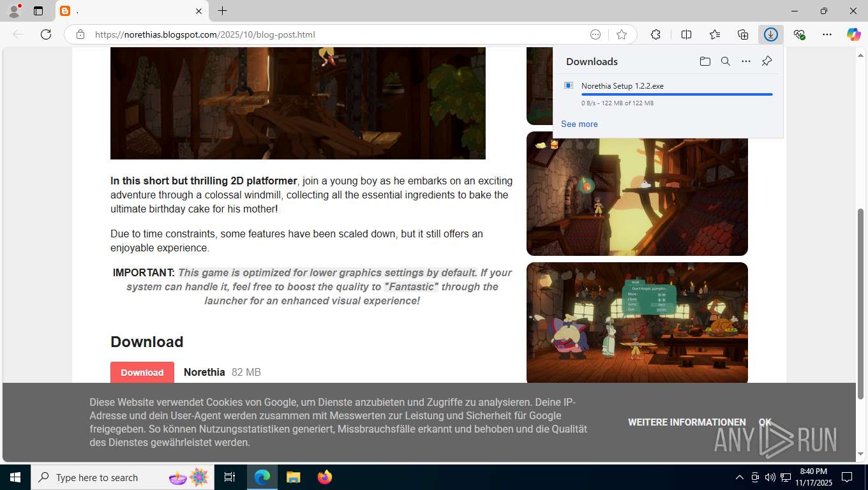Image resolution: width=868 pixels, height=490 pixels.
Task: Open Settings and more menu
Action: coord(827,34)
